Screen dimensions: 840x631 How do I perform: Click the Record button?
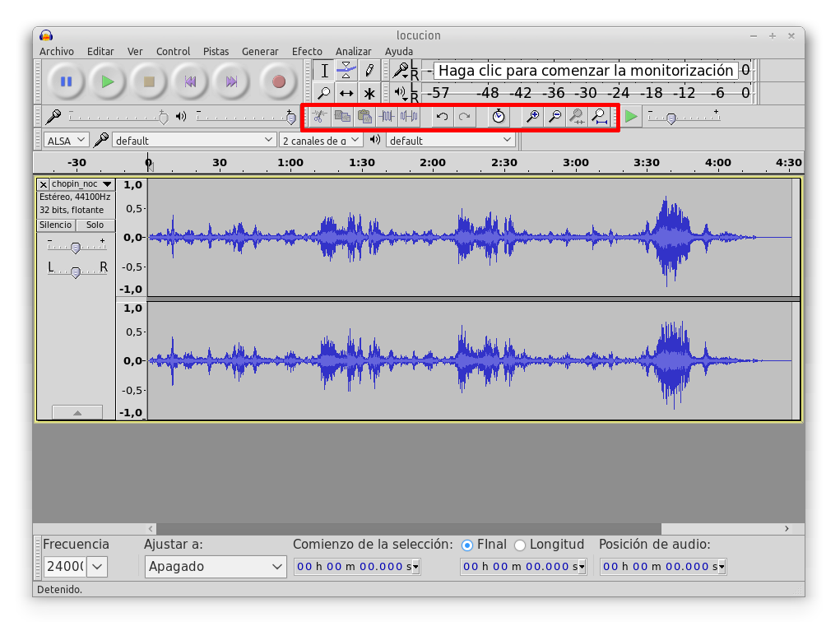pos(279,81)
